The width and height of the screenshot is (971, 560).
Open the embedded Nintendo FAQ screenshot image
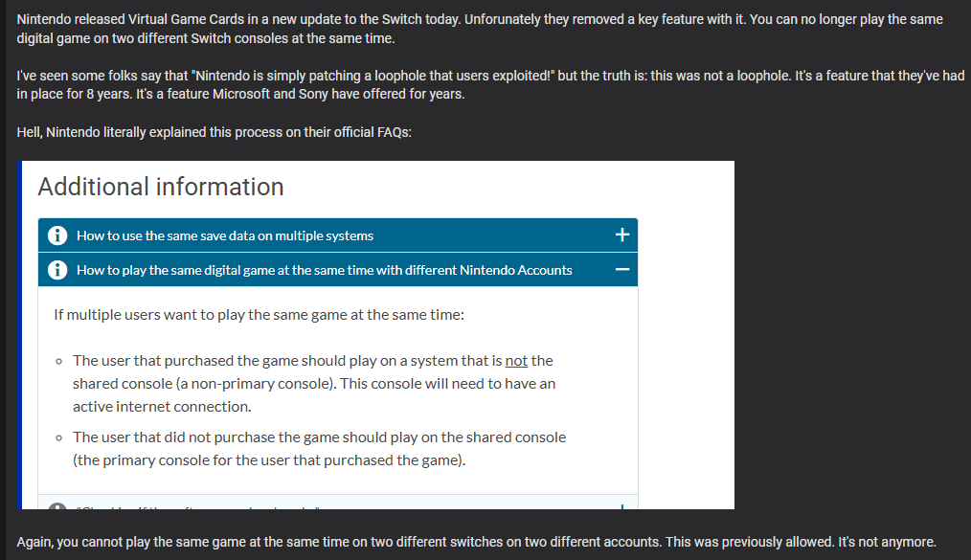point(376,335)
